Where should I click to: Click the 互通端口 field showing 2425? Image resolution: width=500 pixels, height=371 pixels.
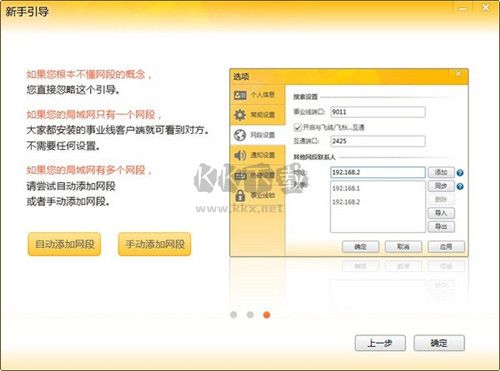tap(378, 141)
